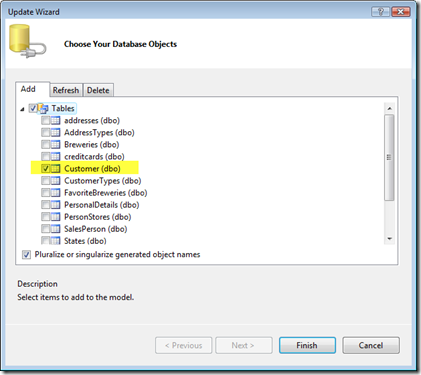Image resolution: width=421 pixels, height=375 pixels.
Task: Click the table icon beside AddressTypes (dbo)
Action: coord(56,132)
